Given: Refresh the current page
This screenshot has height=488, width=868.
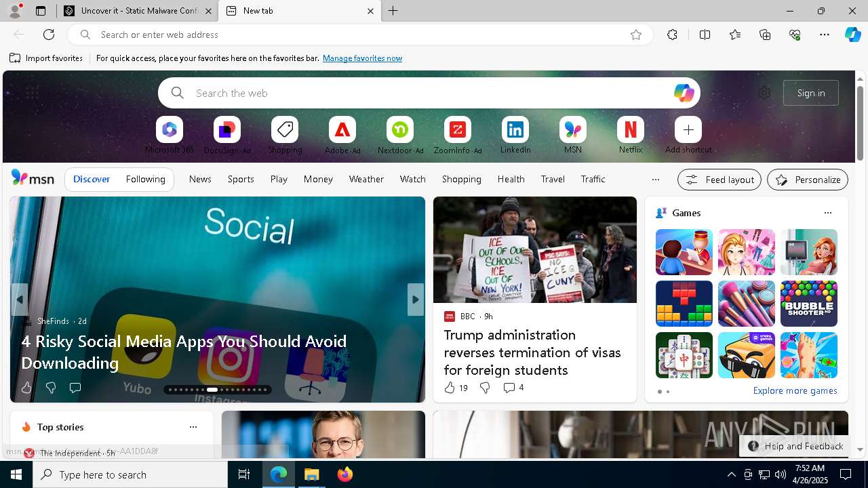Looking at the screenshot, I should (49, 35).
